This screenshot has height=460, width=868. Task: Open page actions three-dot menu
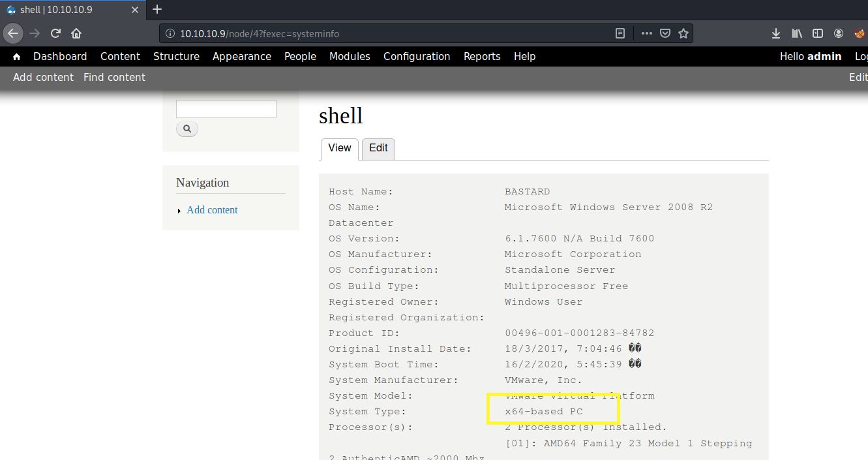tap(646, 33)
